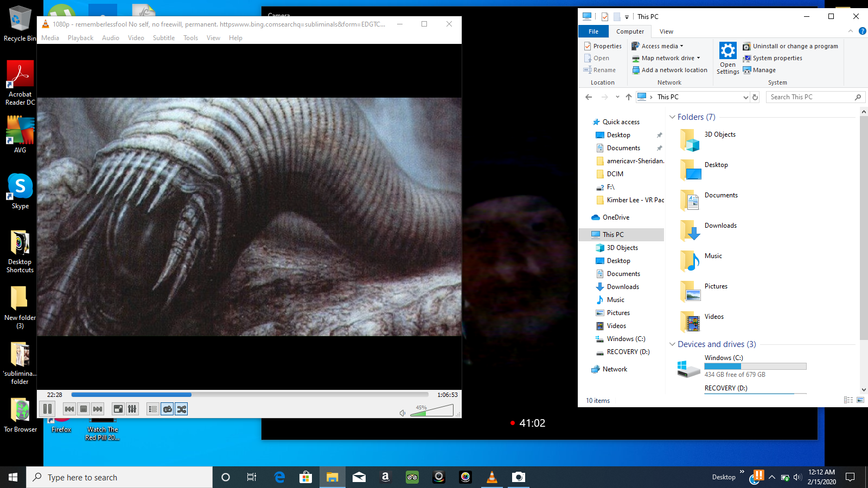868x488 pixels.
Task: Click the elapsed time label 22:28 in VLC
Action: pos(54,395)
